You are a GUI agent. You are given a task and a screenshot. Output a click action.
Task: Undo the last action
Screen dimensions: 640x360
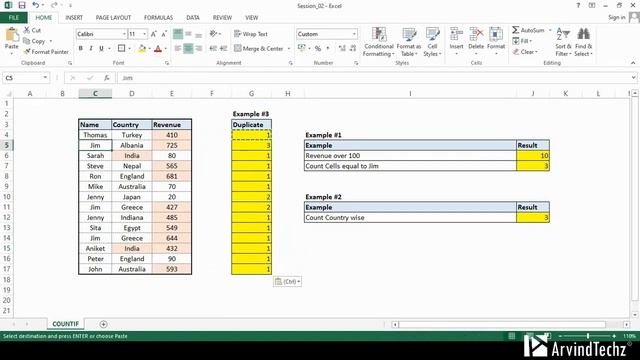pyautogui.click(x=36, y=5)
